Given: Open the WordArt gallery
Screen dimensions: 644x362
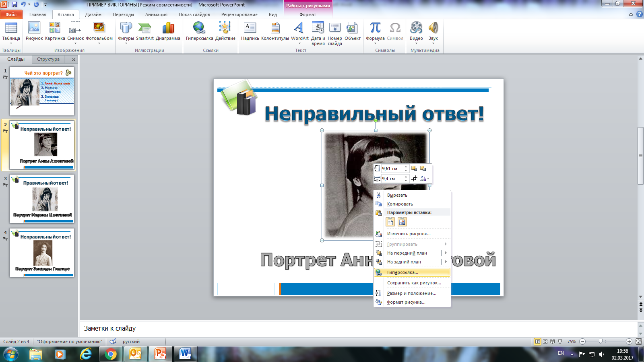Looking at the screenshot, I should (x=299, y=32).
